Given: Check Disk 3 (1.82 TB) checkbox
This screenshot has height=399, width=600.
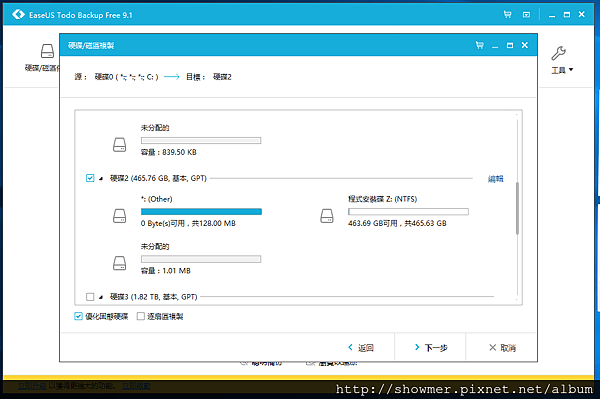Looking at the screenshot, I should [90, 297].
